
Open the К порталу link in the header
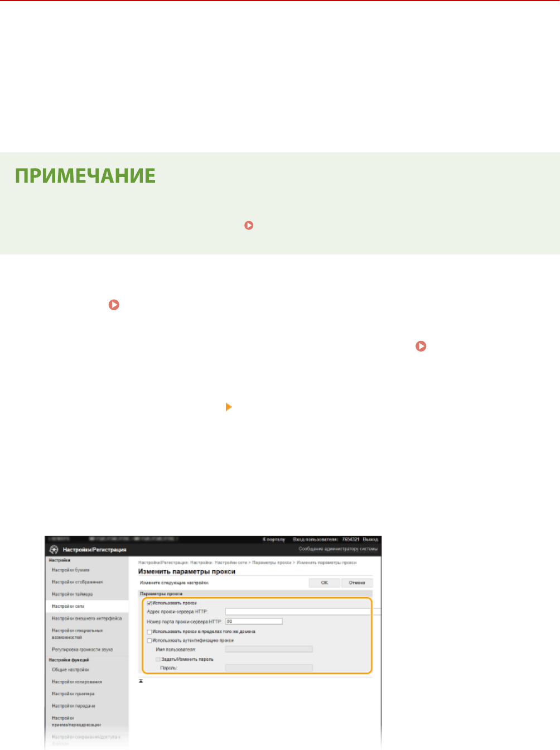coord(274,540)
